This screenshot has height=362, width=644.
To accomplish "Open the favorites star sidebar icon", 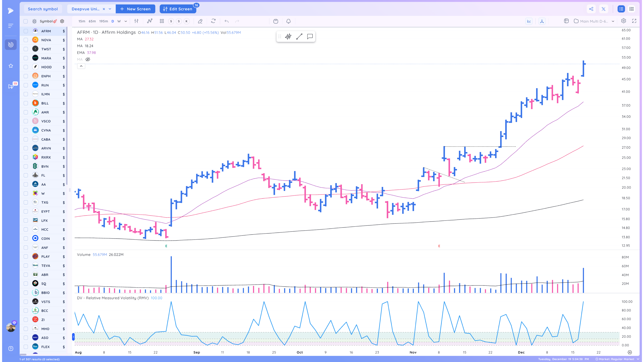I will tap(11, 66).
